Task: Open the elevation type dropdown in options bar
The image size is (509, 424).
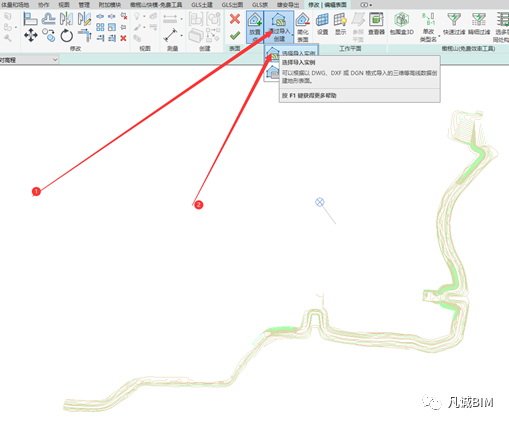Action: pos(29,60)
